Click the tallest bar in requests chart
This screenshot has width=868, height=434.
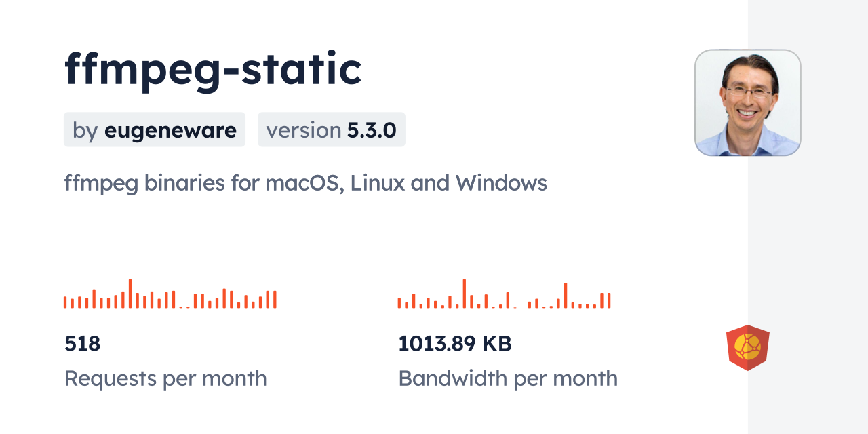(x=130, y=294)
